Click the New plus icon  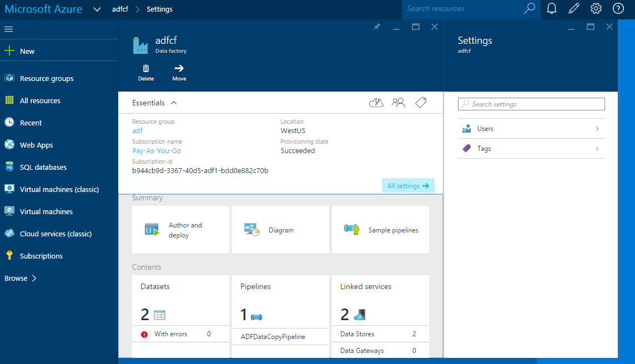point(9,50)
